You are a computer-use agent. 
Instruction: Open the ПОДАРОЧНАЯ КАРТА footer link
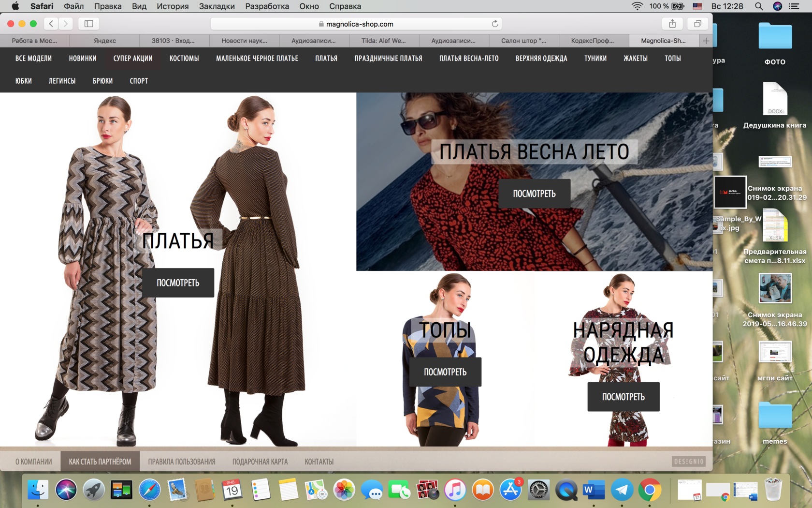click(260, 462)
